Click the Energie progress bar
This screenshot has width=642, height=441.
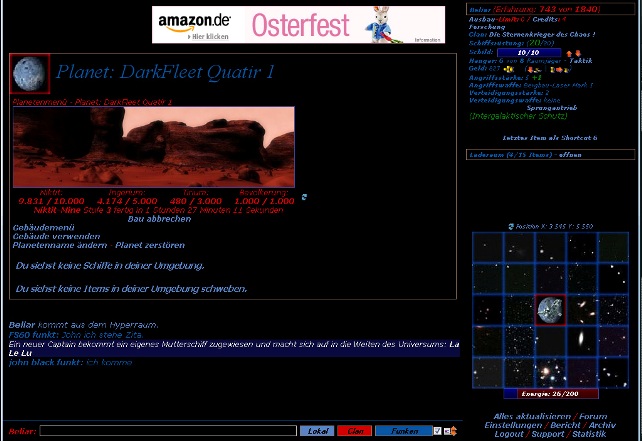click(550, 393)
